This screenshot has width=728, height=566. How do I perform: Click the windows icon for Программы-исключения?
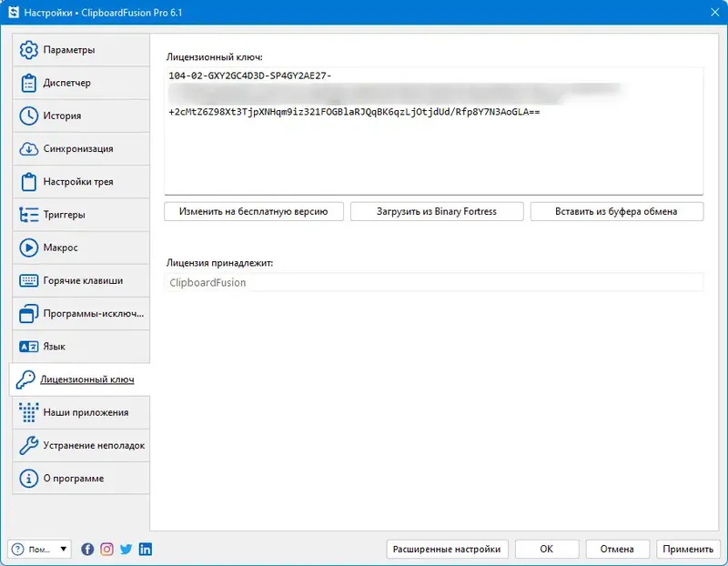pyautogui.click(x=29, y=313)
